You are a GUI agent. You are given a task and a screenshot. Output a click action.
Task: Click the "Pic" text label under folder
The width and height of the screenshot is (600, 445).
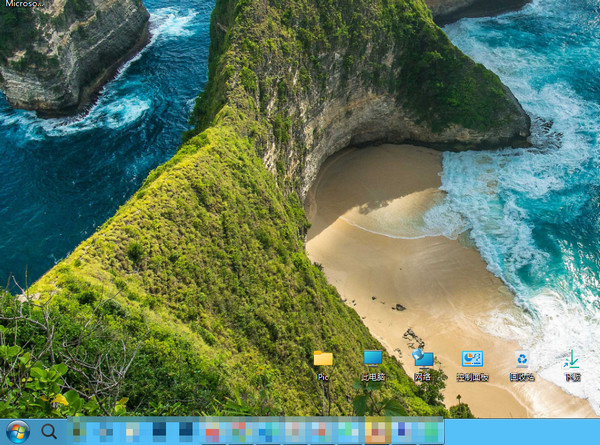[323, 377]
